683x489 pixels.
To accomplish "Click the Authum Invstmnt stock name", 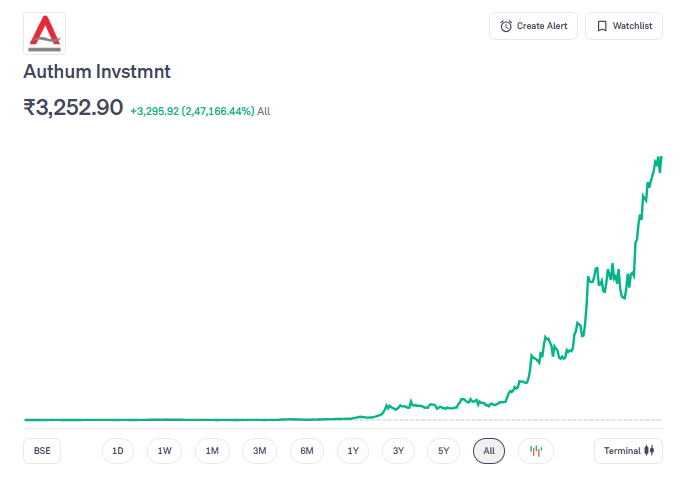I will (x=97, y=73).
